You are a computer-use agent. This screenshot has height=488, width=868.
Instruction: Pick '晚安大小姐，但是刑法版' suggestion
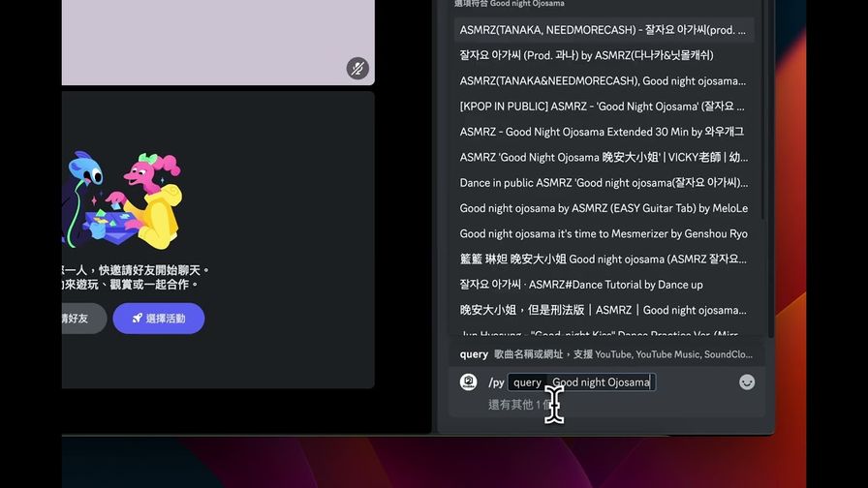coord(604,310)
